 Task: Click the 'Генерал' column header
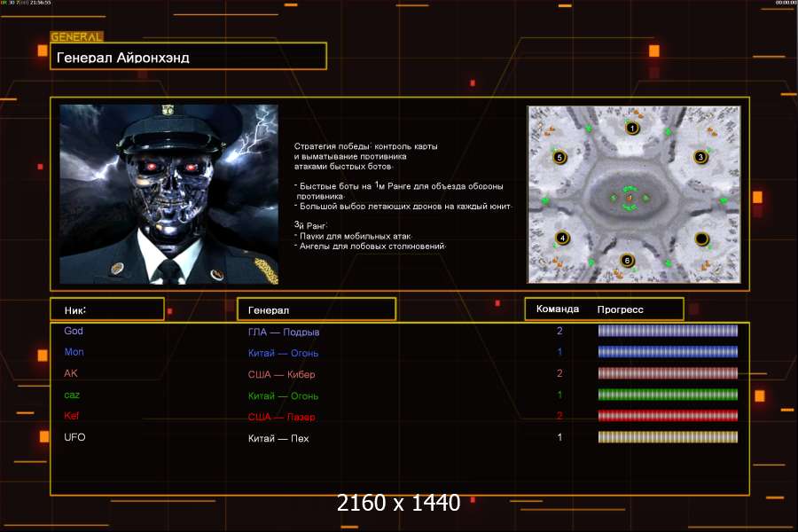317,309
